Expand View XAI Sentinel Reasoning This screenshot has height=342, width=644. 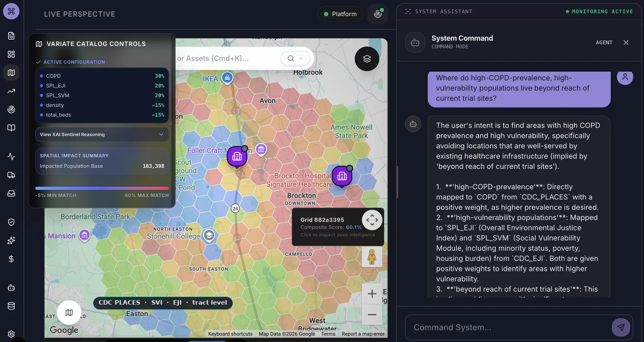tap(102, 134)
